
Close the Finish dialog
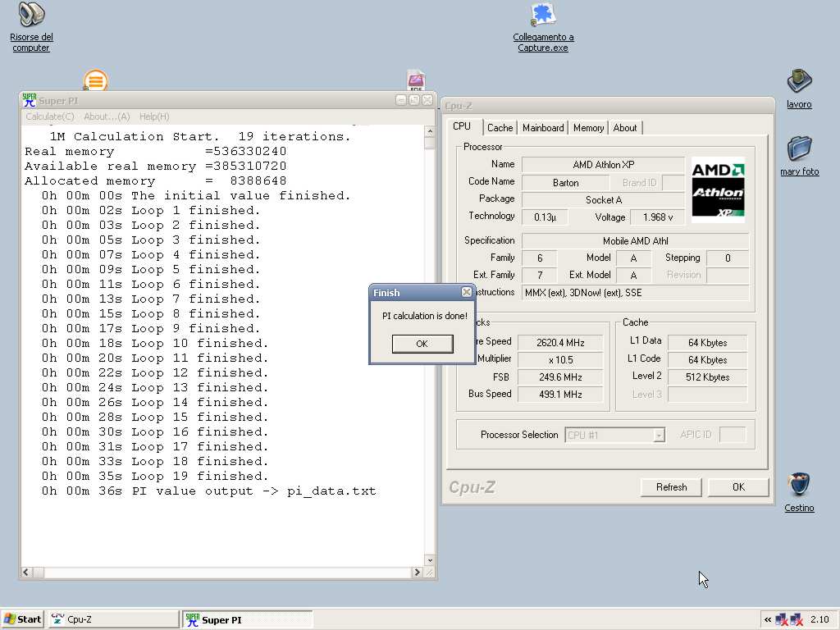tap(467, 292)
